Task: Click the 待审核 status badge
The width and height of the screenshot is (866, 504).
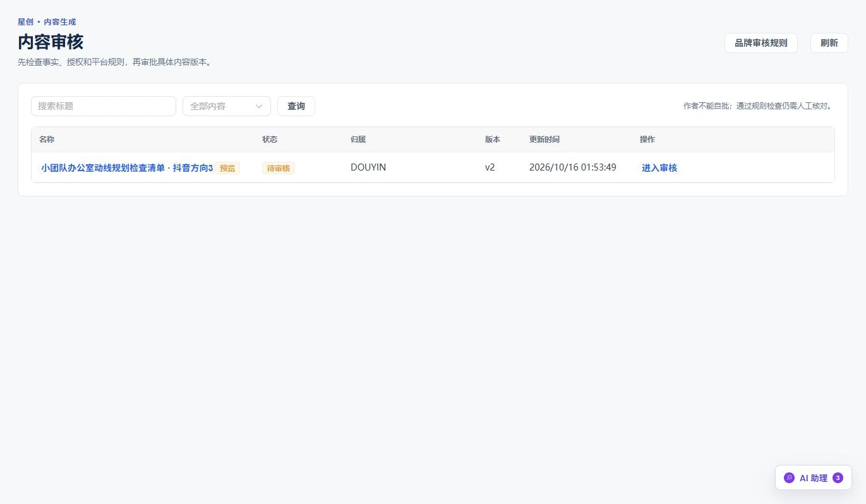Action: [x=279, y=168]
